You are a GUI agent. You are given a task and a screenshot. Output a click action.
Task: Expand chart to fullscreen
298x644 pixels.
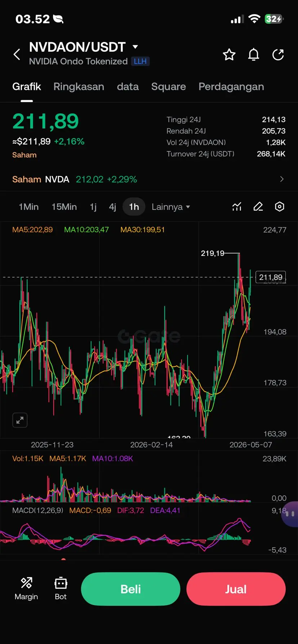tap(20, 420)
